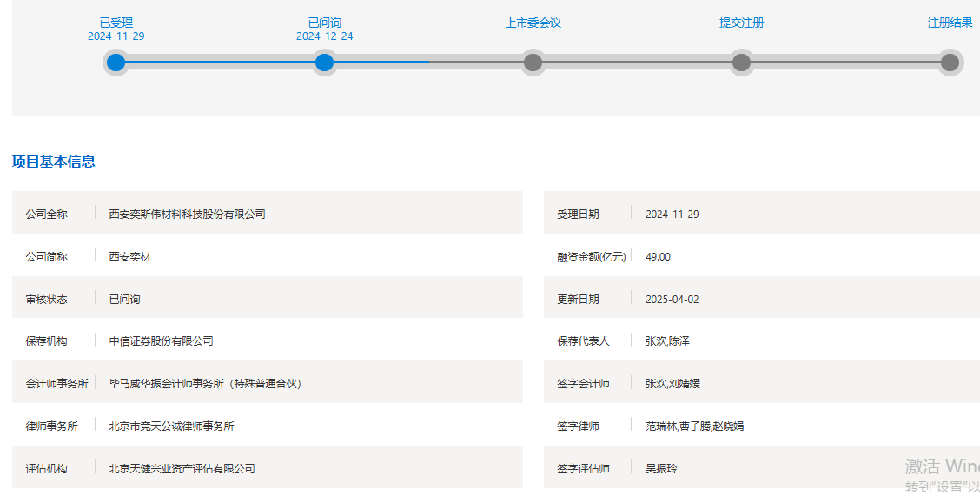
Task: Click the 融资金额(亿元) field label
Action: click(x=592, y=256)
